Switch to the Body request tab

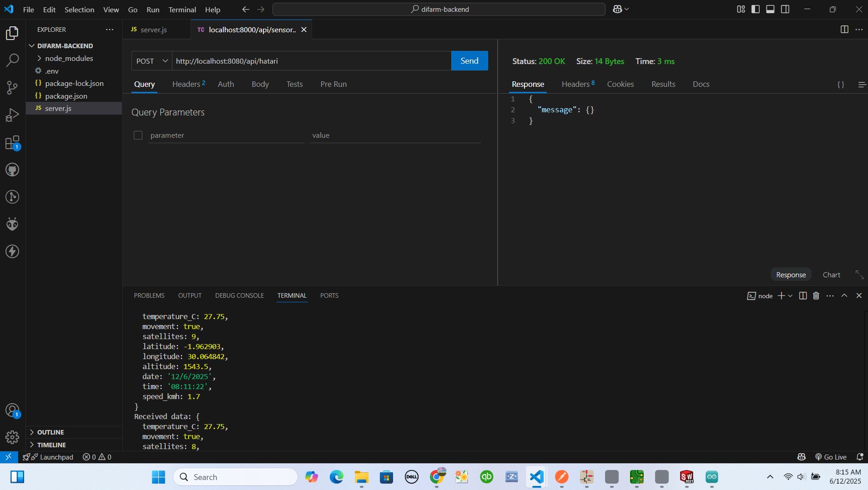coord(260,85)
